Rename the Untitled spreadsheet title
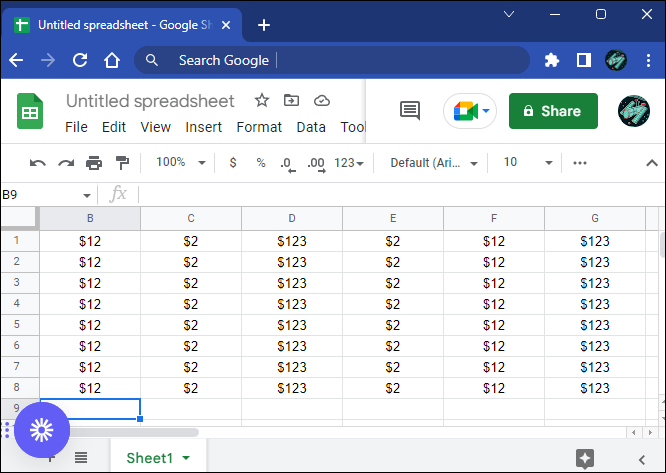 coord(150,101)
